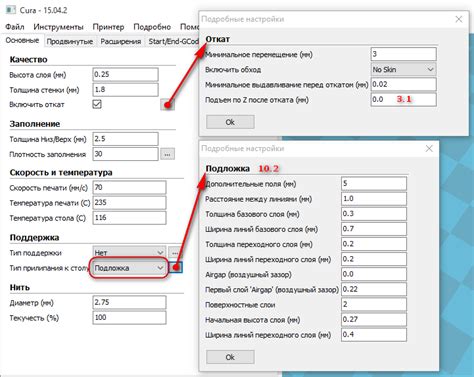Close the Откат settings dialog

pyautogui.click(x=459, y=19)
